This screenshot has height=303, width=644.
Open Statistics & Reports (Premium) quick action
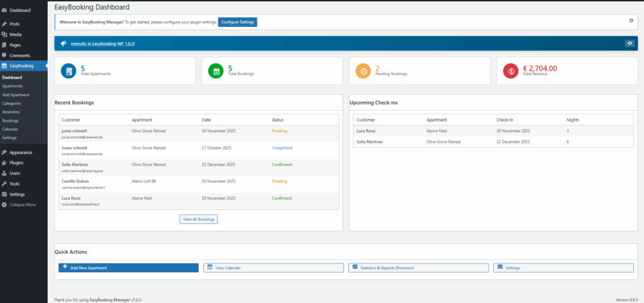pos(418,268)
